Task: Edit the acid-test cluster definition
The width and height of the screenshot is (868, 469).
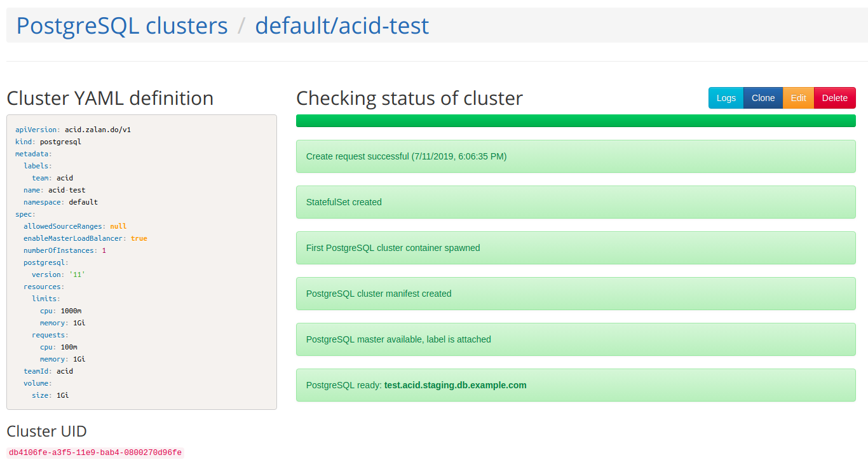Action: (x=797, y=97)
